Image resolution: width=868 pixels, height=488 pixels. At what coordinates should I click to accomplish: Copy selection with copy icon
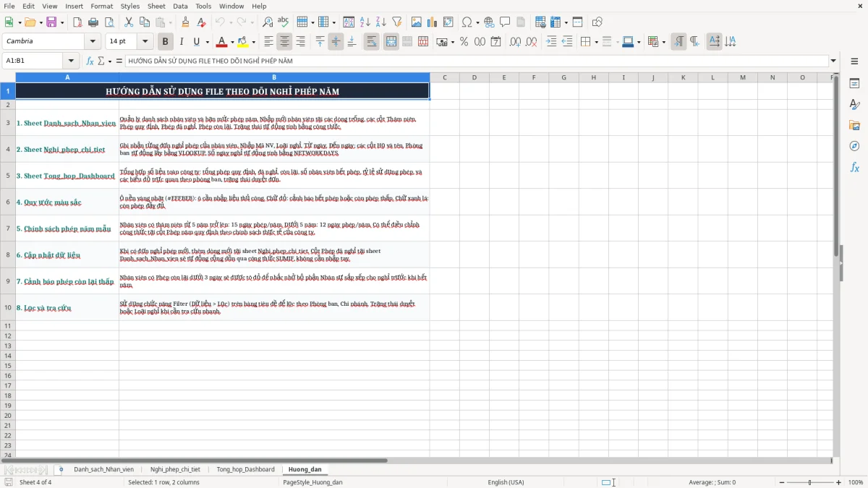pyautogui.click(x=145, y=22)
